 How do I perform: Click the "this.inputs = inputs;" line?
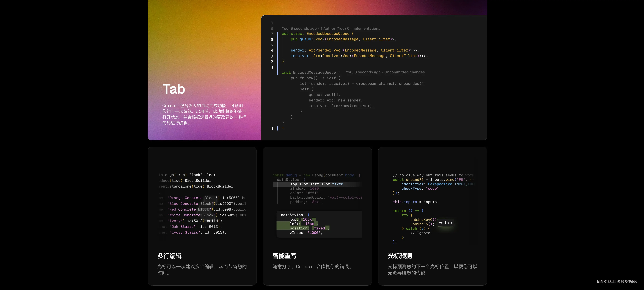pyautogui.click(x=416, y=202)
